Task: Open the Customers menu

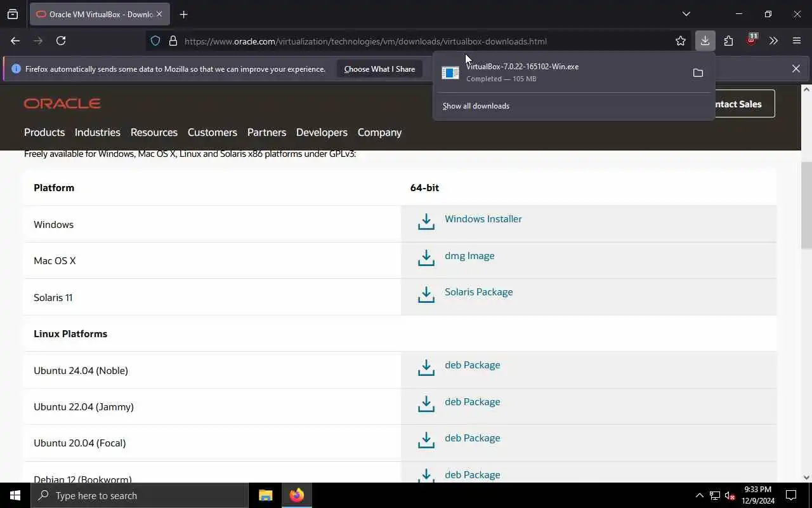Action: 213,132
